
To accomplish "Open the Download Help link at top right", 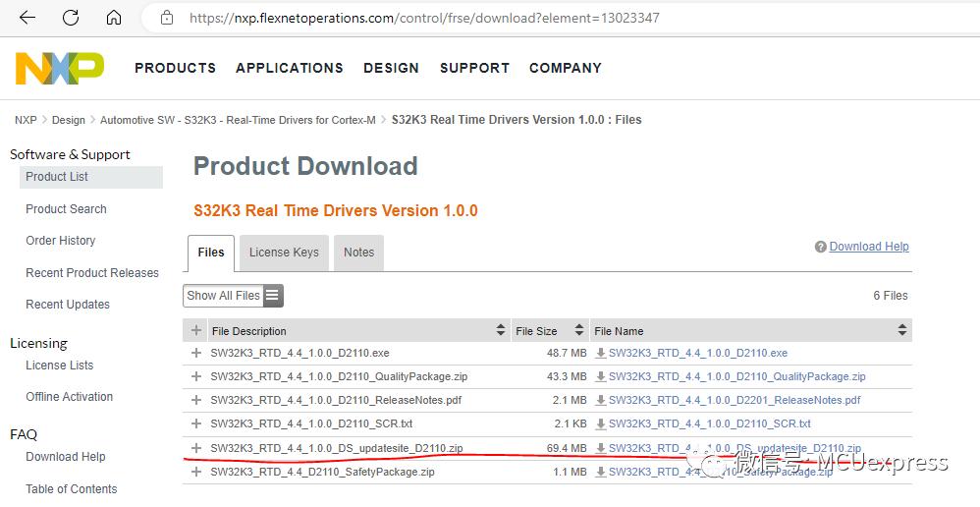I will tap(869, 247).
